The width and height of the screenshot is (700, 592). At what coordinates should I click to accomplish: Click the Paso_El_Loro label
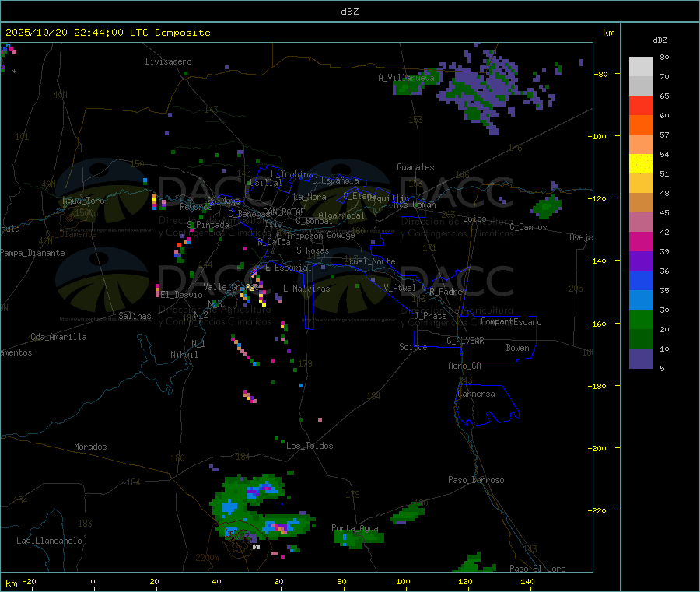[537, 569]
